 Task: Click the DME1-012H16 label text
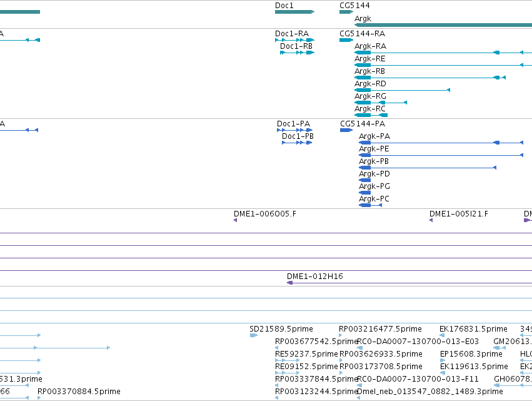coord(315,277)
